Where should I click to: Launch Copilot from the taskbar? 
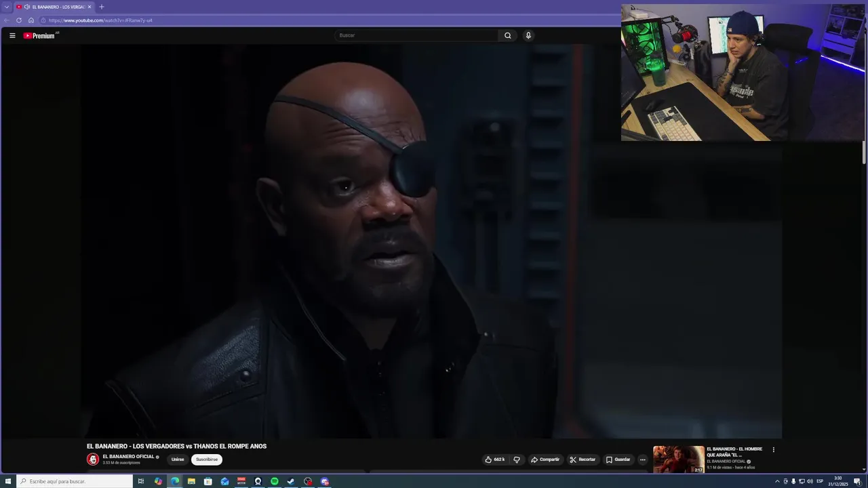pyautogui.click(x=158, y=481)
